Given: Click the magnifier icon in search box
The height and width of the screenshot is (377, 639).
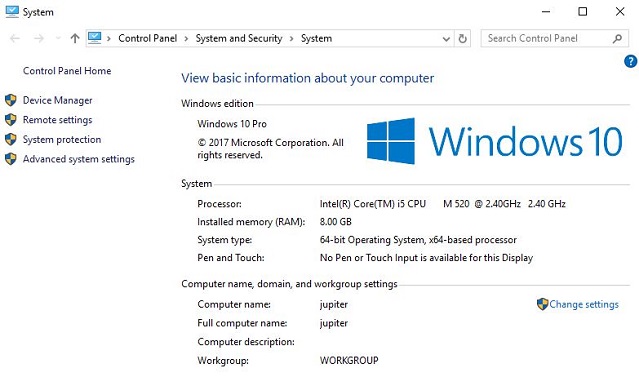Looking at the screenshot, I should (x=617, y=39).
